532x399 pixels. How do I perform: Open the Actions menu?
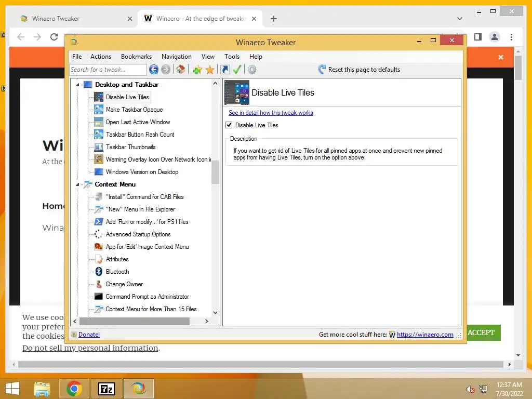(x=101, y=57)
